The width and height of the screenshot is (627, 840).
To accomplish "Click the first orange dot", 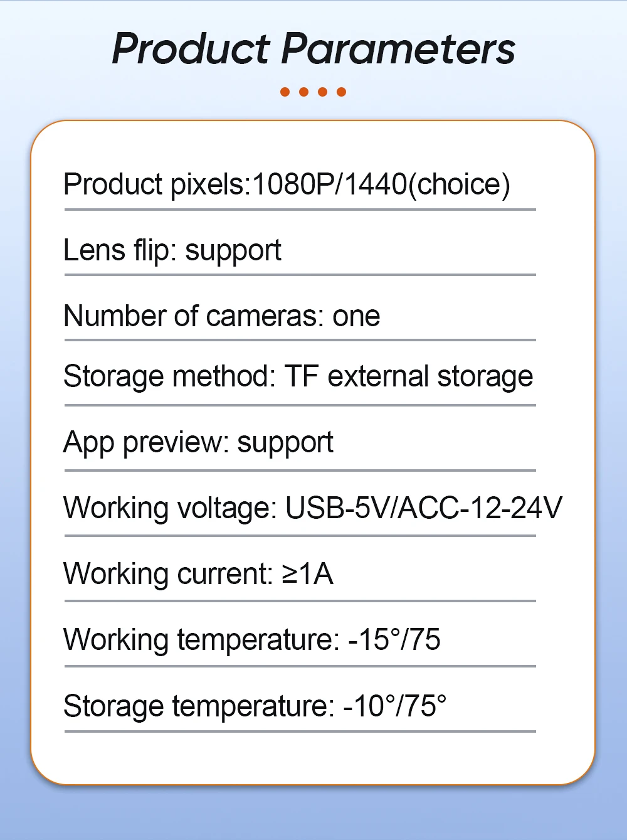I will (285, 92).
